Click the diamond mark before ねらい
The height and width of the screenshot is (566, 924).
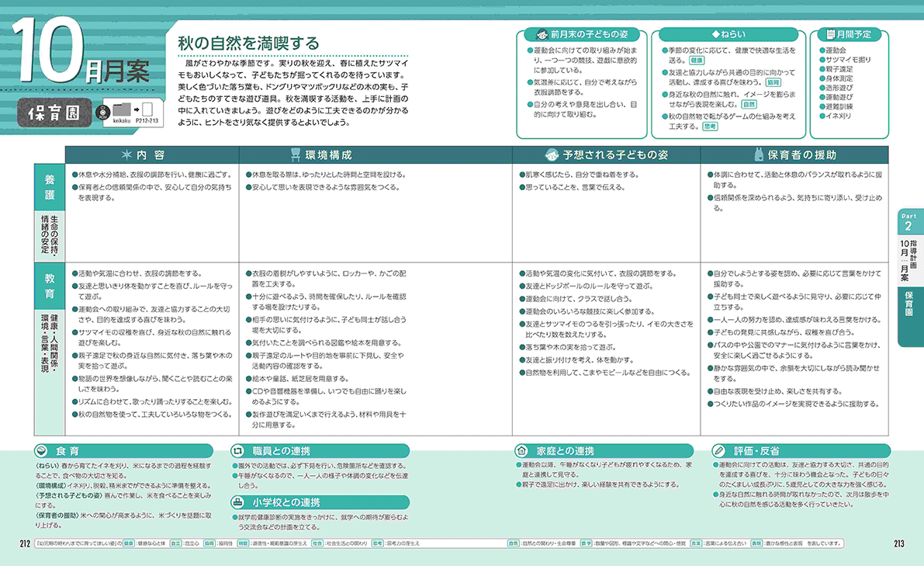click(x=715, y=34)
